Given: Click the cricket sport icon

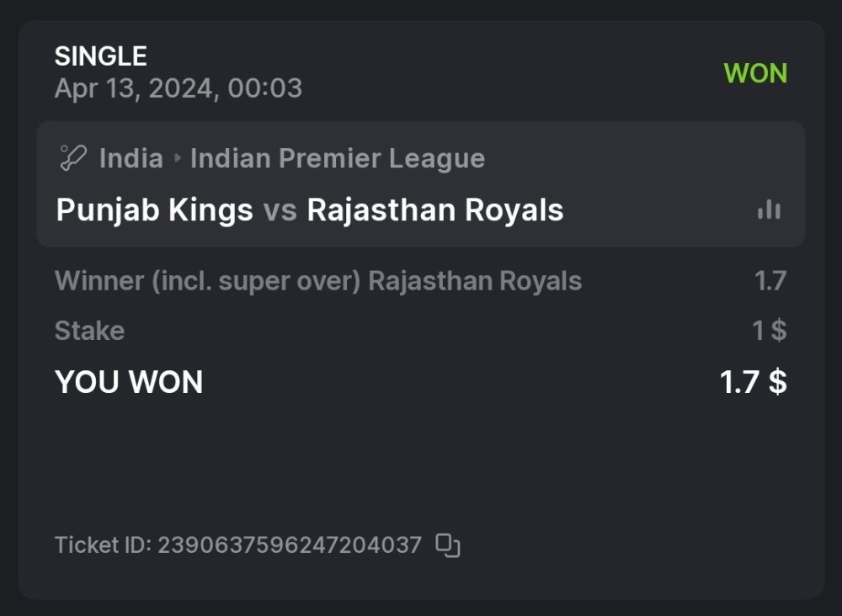Looking at the screenshot, I should pos(71,157).
